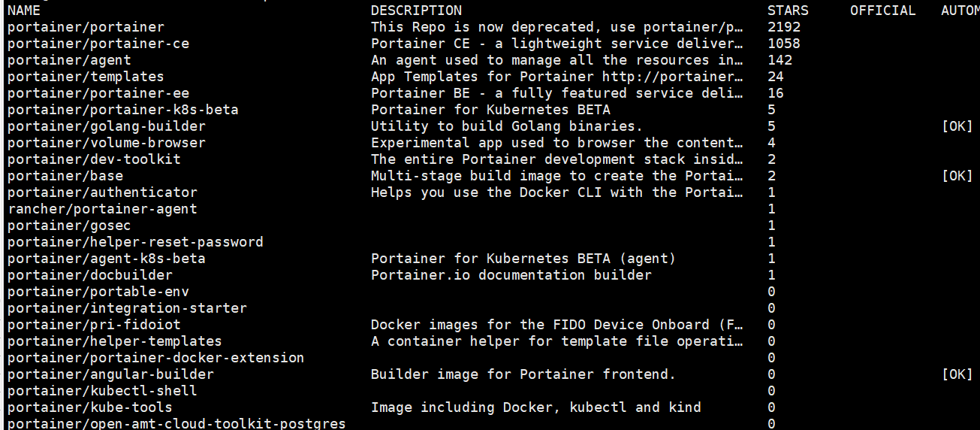Screen dimensions: 980x430
Task: Click the portainer/portainer-k8s-beta image name
Action: (x=123, y=110)
